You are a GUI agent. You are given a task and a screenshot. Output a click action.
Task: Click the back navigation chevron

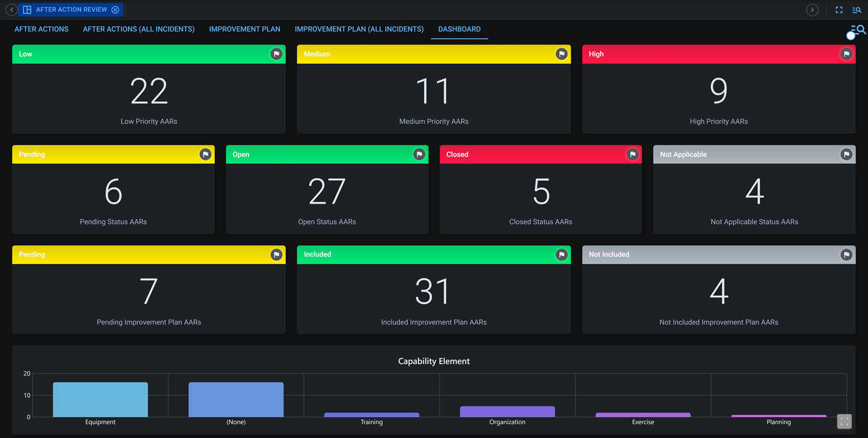pos(11,10)
